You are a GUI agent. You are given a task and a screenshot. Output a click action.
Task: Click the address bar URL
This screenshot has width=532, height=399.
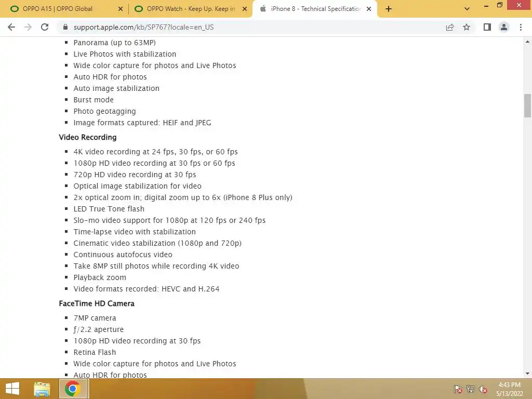143,27
